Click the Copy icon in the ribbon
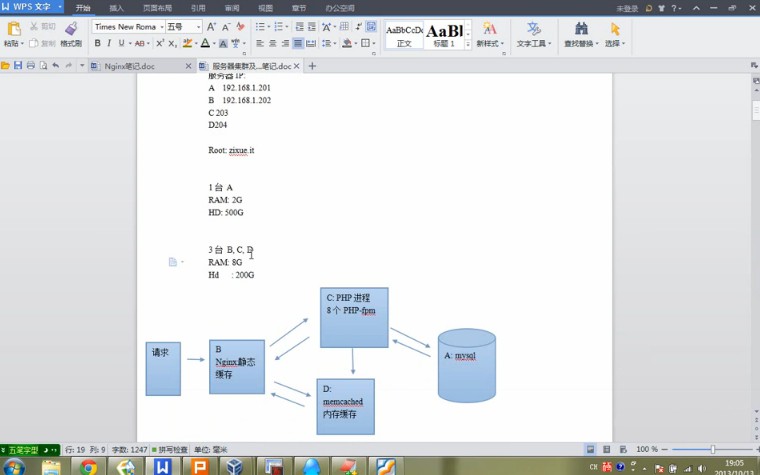Viewport: 760px width, 475px height. (x=33, y=43)
